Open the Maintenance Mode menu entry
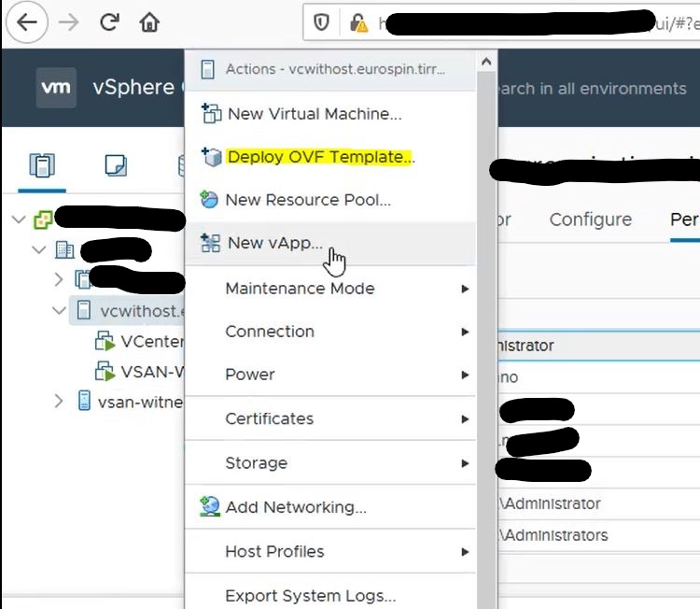700x609 pixels. [330, 289]
